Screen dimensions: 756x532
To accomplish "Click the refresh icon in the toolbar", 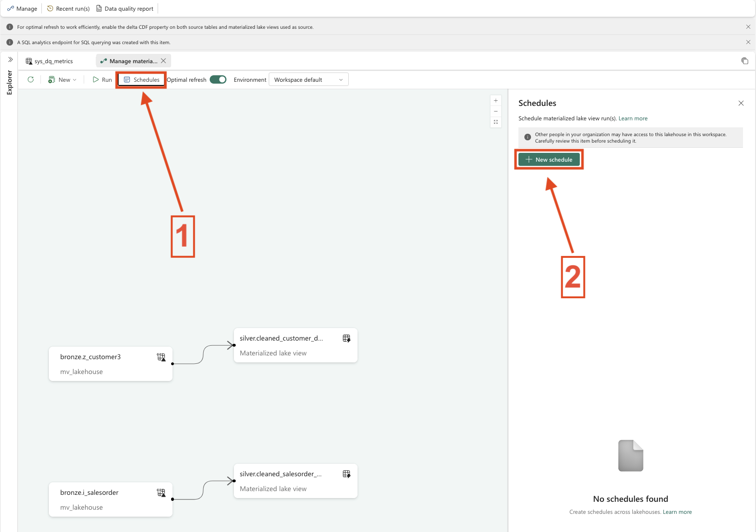I will (31, 79).
